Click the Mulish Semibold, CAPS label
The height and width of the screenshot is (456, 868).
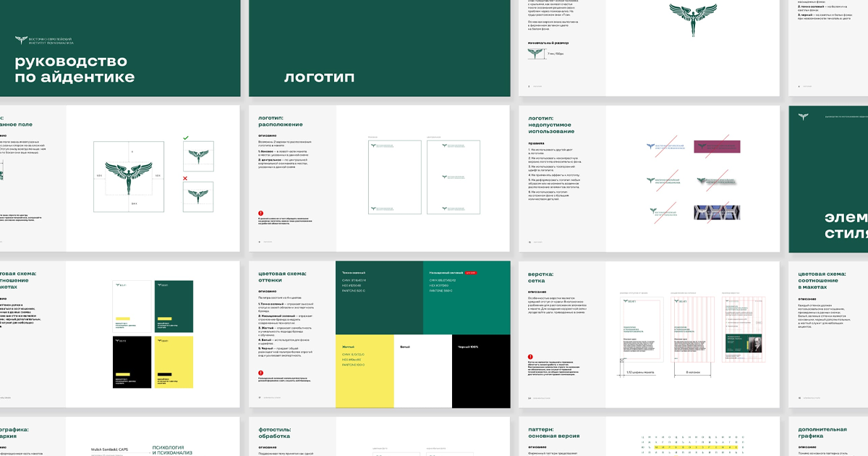[x=110, y=449]
